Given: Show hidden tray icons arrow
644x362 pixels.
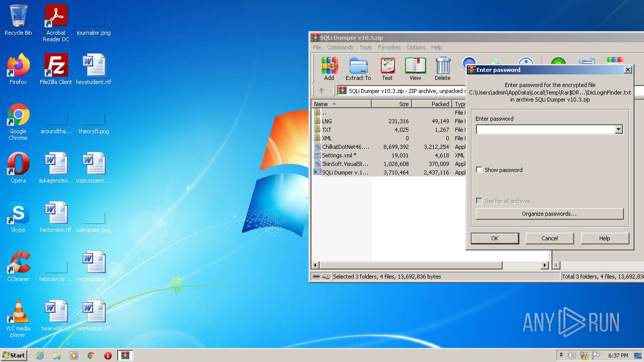Looking at the screenshot, I should tap(561, 355).
